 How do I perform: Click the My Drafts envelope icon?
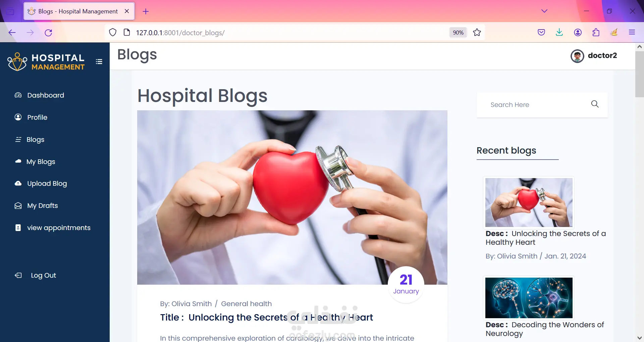pyautogui.click(x=18, y=206)
